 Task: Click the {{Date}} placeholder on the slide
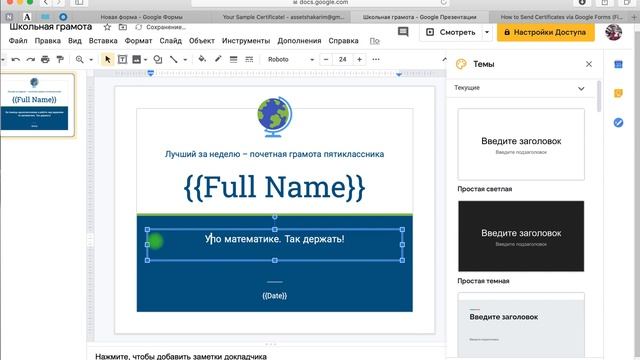coord(274,296)
